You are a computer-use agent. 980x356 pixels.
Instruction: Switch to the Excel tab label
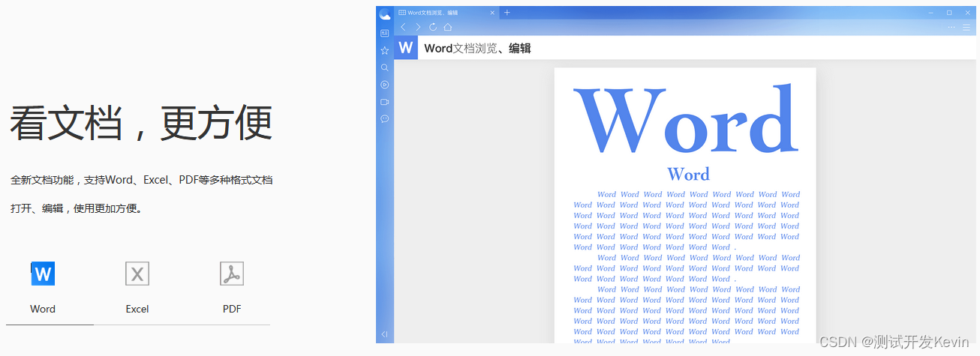pos(137,309)
